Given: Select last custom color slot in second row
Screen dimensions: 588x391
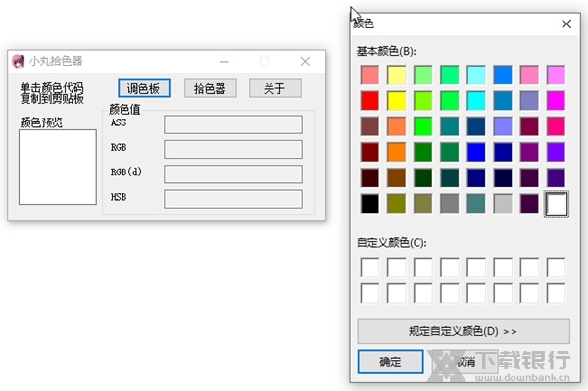Looking at the screenshot, I should point(556,293).
